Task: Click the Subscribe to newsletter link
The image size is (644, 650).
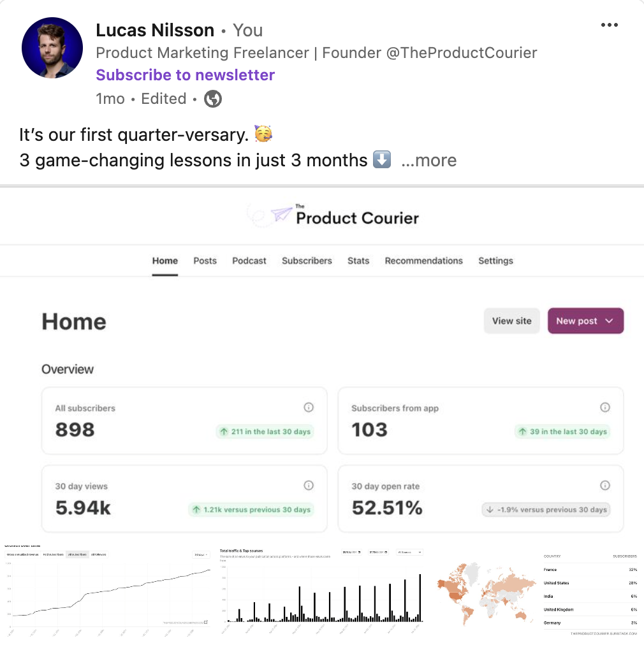Action: 185,75
